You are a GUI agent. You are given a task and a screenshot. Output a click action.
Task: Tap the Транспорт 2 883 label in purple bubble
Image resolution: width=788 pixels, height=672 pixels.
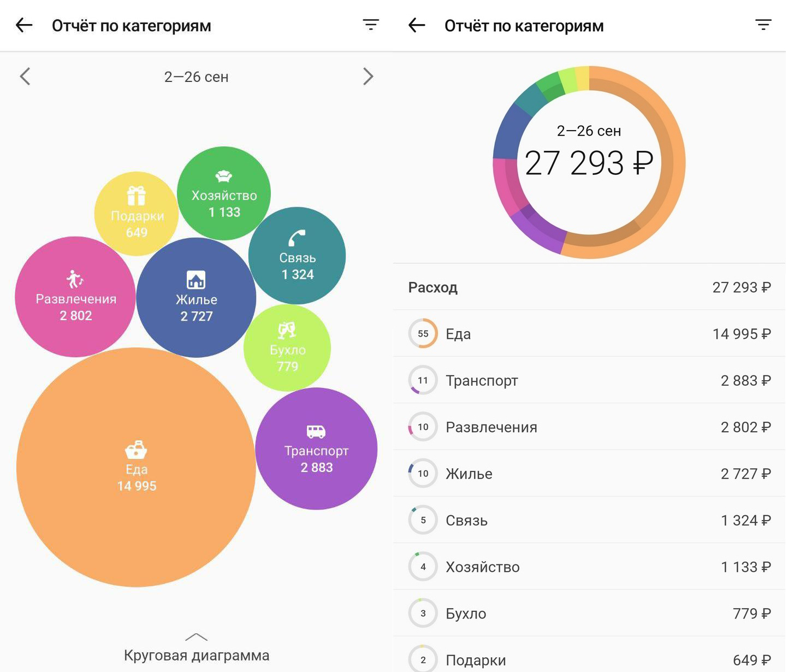tap(316, 459)
